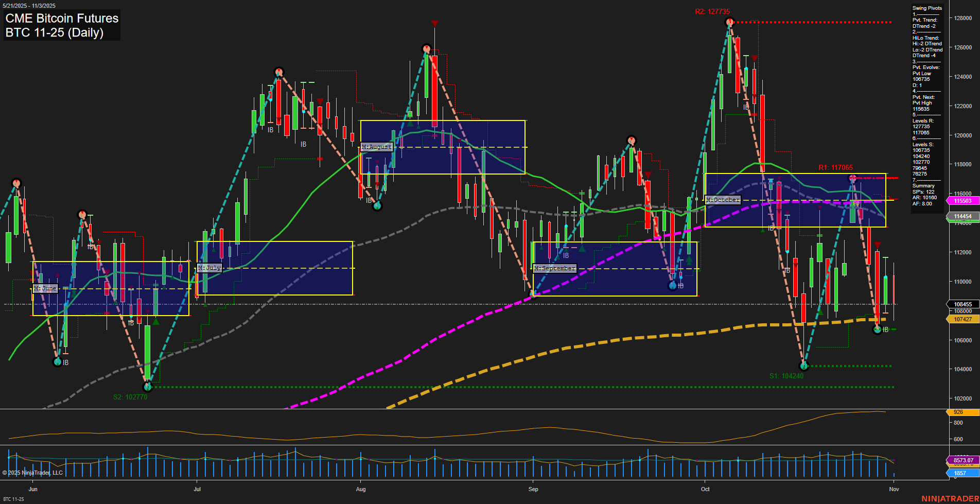
Task: Click the M:October monthly range label
Action: [x=723, y=200]
